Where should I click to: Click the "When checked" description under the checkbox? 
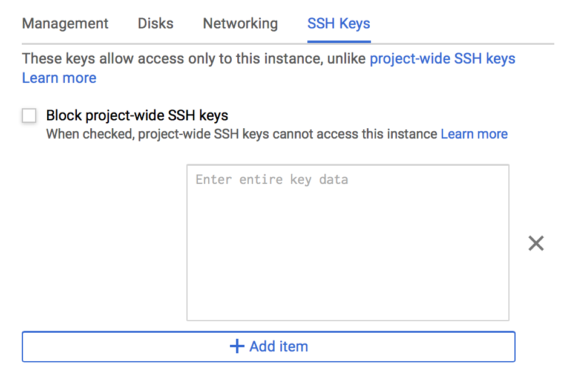[x=241, y=134]
